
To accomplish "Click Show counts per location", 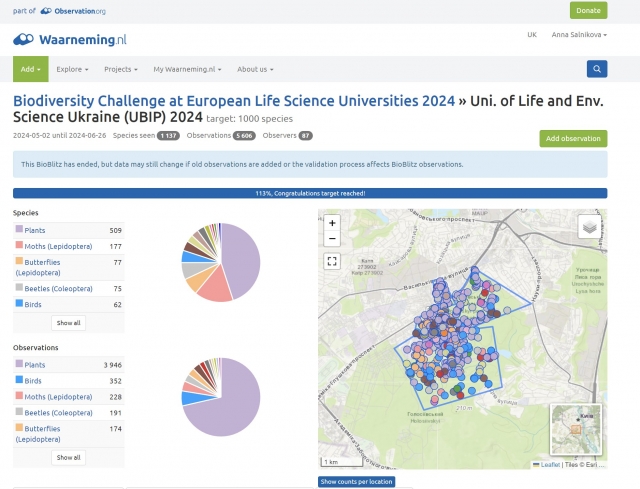I will [356, 481].
